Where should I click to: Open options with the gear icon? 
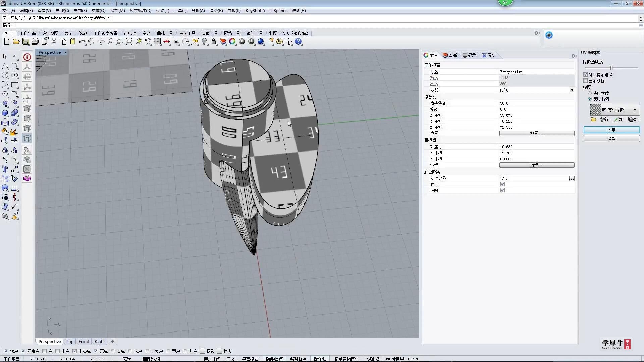click(x=279, y=42)
